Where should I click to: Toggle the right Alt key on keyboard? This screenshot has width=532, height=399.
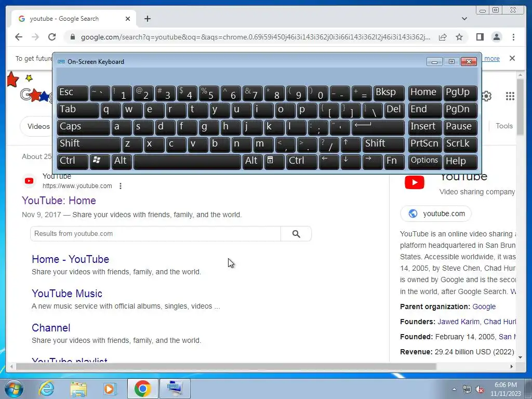[x=253, y=162]
